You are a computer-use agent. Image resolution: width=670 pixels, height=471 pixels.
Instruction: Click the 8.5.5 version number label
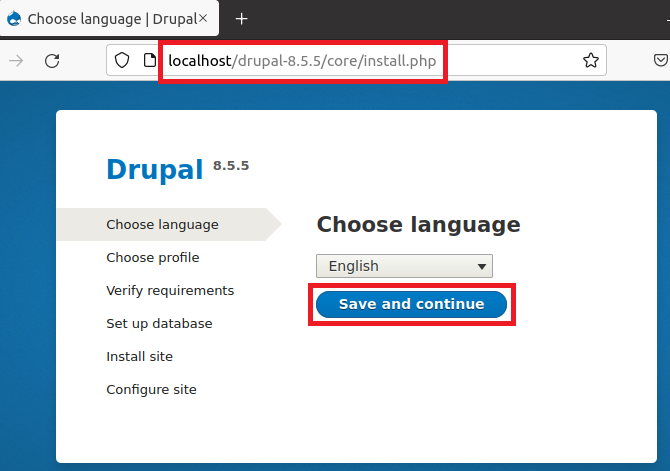coord(231,165)
